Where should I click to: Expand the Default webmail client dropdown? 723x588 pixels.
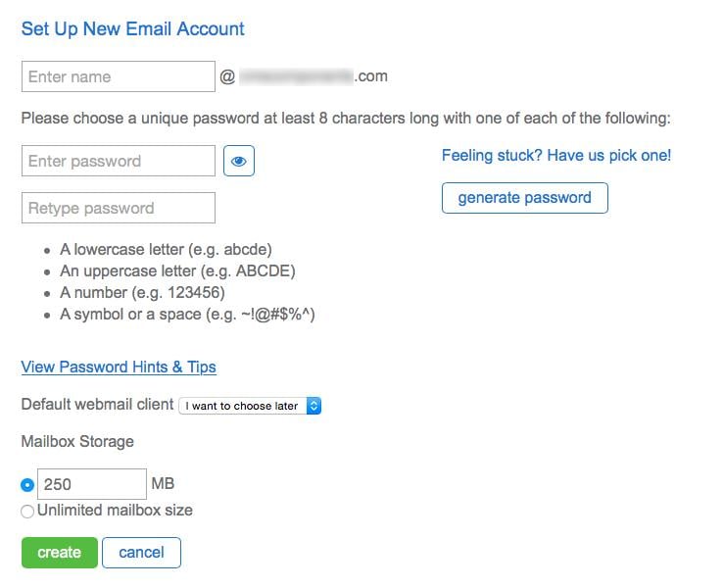[x=250, y=405]
